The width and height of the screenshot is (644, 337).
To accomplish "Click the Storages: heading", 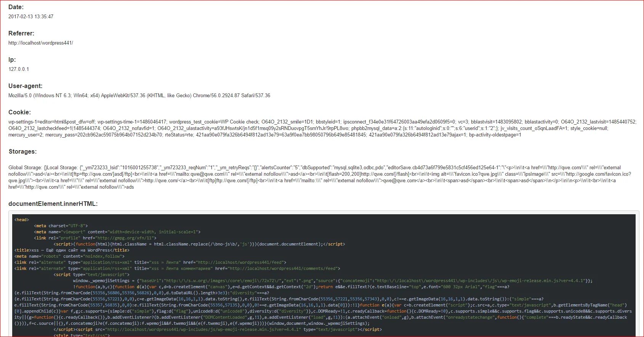I will click(x=23, y=152).
